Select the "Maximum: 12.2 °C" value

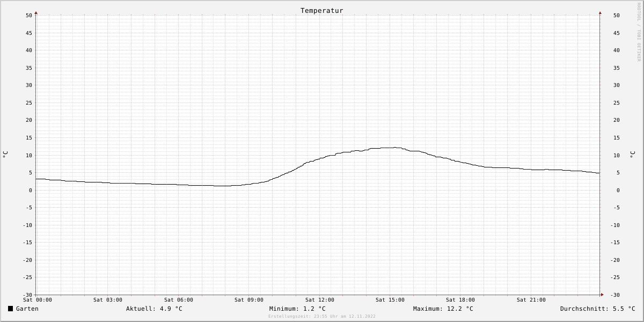(x=443, y=309)
